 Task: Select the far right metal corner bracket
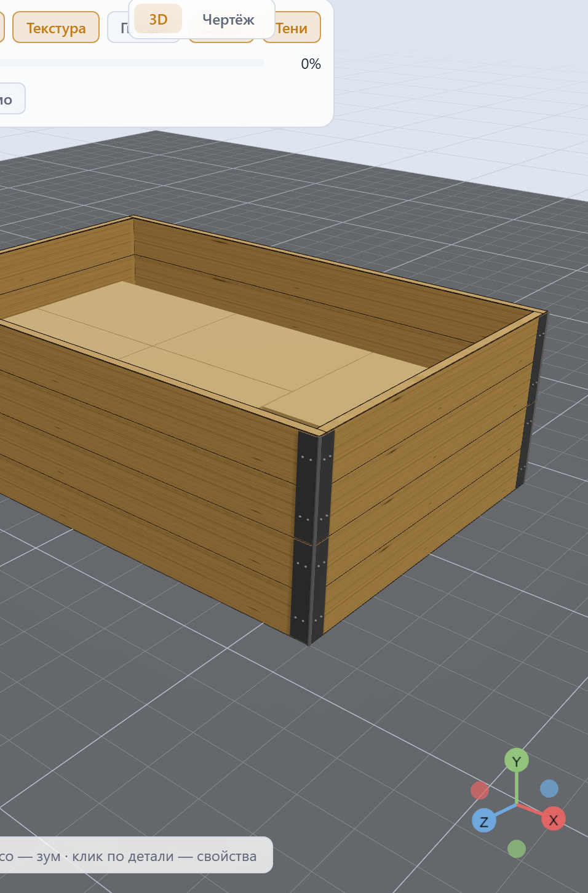pyautogui.click(x=532, y=400)
